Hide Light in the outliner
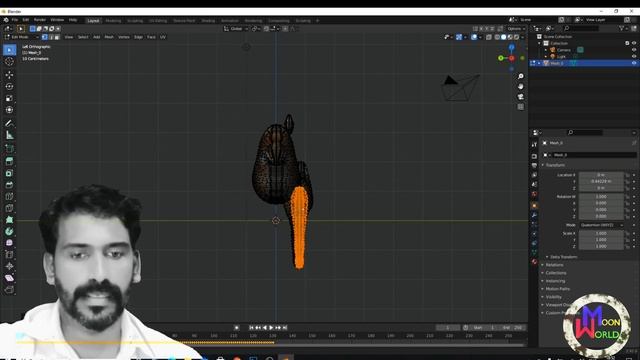640x360 pixels. pyautogui.click(x=634, y=56)
